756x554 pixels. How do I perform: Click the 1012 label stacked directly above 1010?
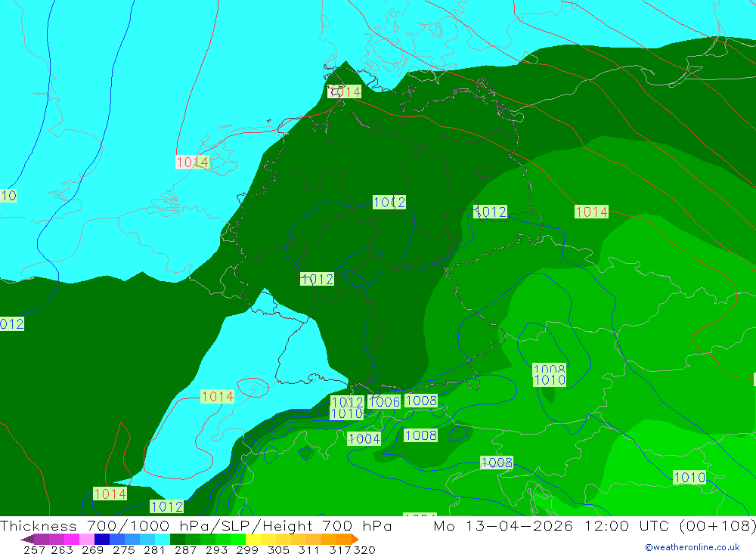(347, 401)
